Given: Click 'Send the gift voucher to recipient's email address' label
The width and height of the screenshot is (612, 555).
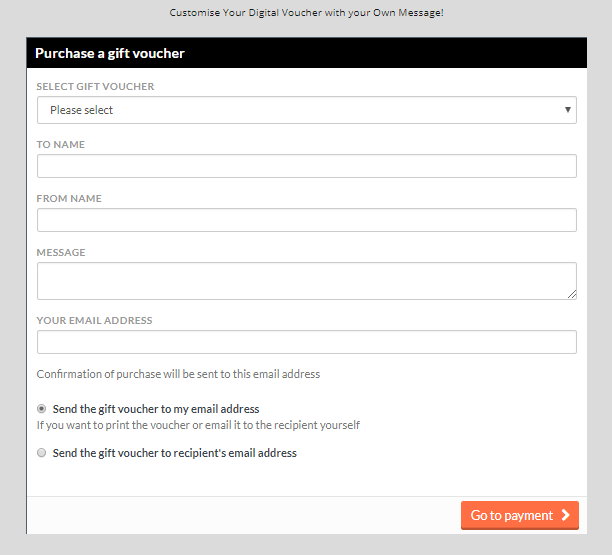Looking at the screenshot, I should click(175, 453).
